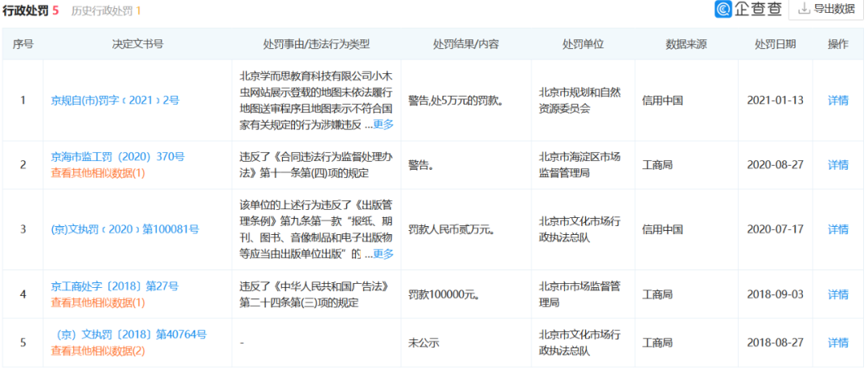Open 详情 for 2020-07-17 penalty
The height and width of the screenshot is (370, 868).
point(837,229)
